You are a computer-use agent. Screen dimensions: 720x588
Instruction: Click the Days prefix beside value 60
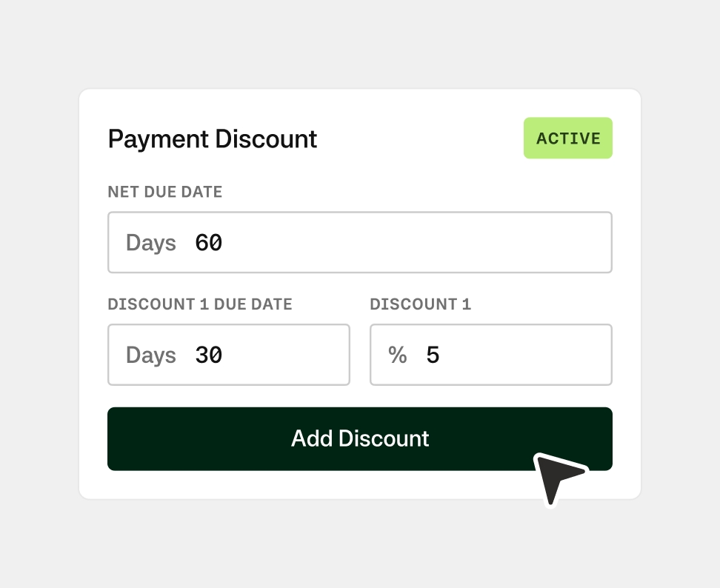tap(151, 243)
